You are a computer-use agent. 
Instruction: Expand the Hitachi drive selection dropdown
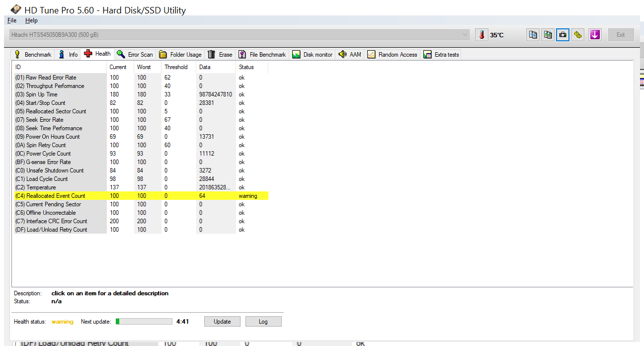click(x=240, y=35)
